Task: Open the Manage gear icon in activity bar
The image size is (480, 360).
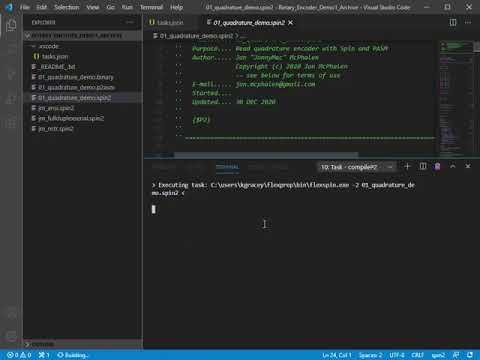Action: point(11,336)
